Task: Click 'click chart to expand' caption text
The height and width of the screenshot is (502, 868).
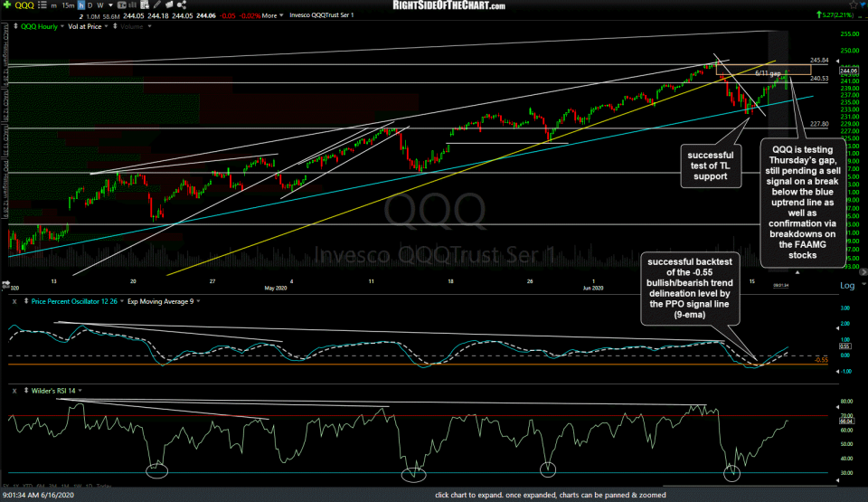Action: click(x=551, y=495)
